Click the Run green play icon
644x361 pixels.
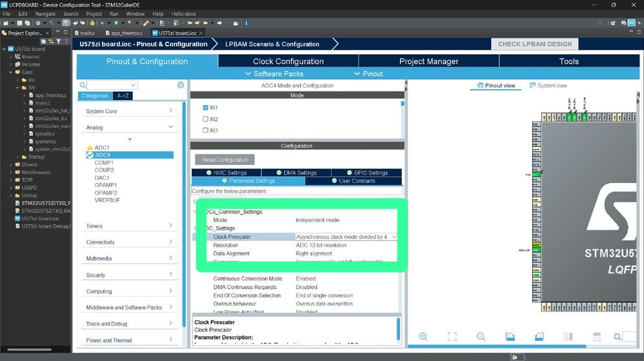117,23
